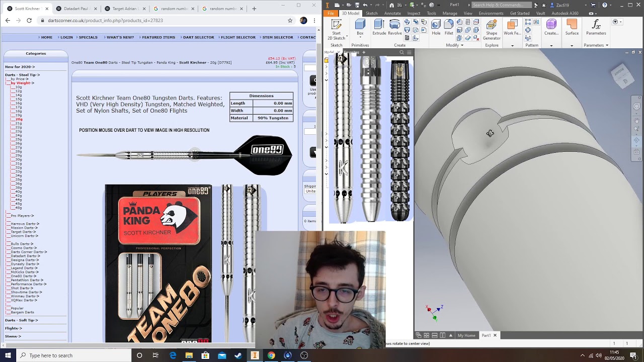Switch to the Annotate ribbon tab
The width and height of the screenshot is (644, 362).
coord(392,14)
